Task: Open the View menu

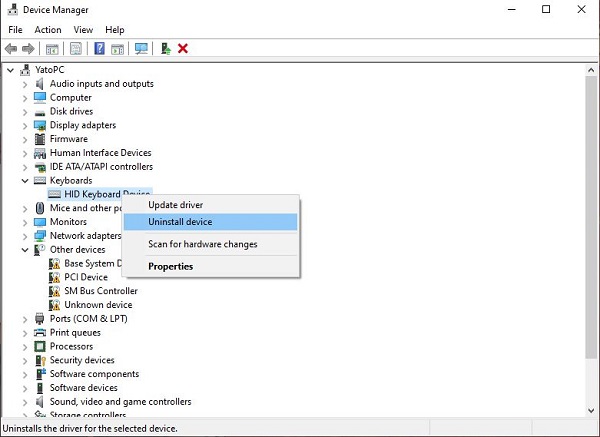Action: [83, 30]
